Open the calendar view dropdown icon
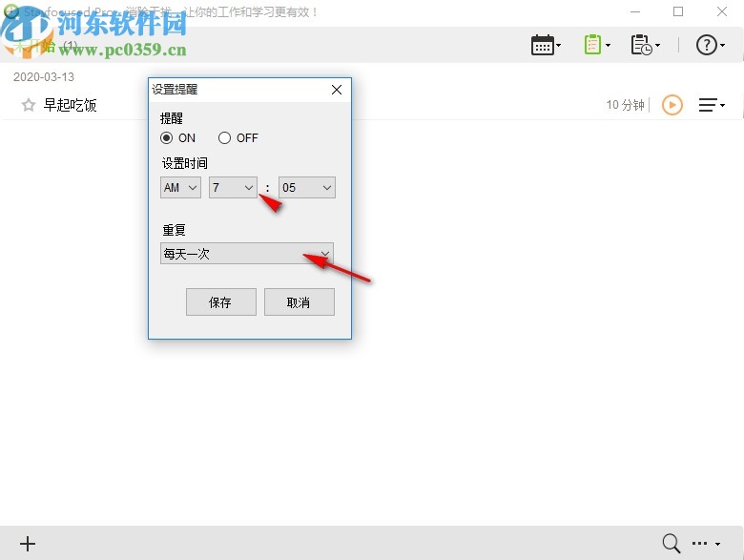Image resolution: width=744 pixels, height=560 pixels. click(x=546, y=45)
